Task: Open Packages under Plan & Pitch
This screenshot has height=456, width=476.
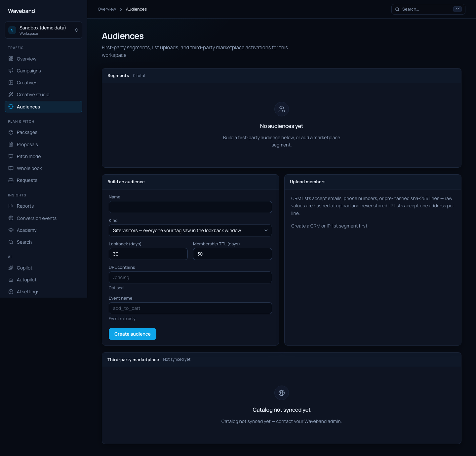Action: coord(43,132)
